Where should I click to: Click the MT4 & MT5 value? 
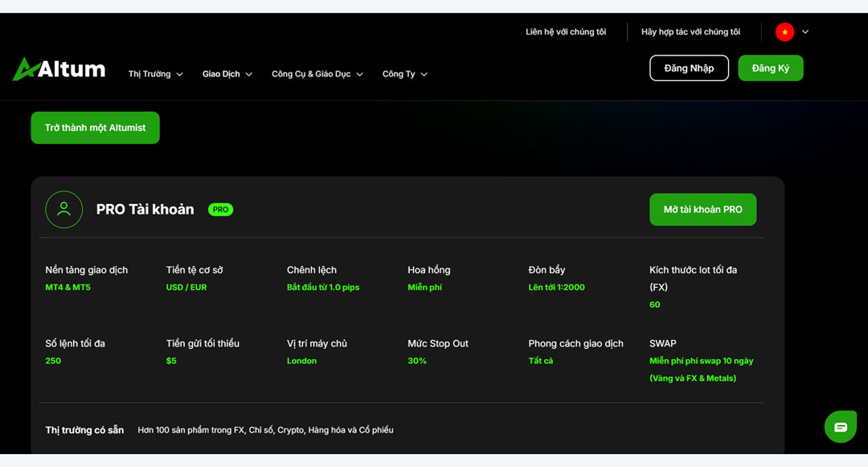pyautogui.click(x=68, y=287)
